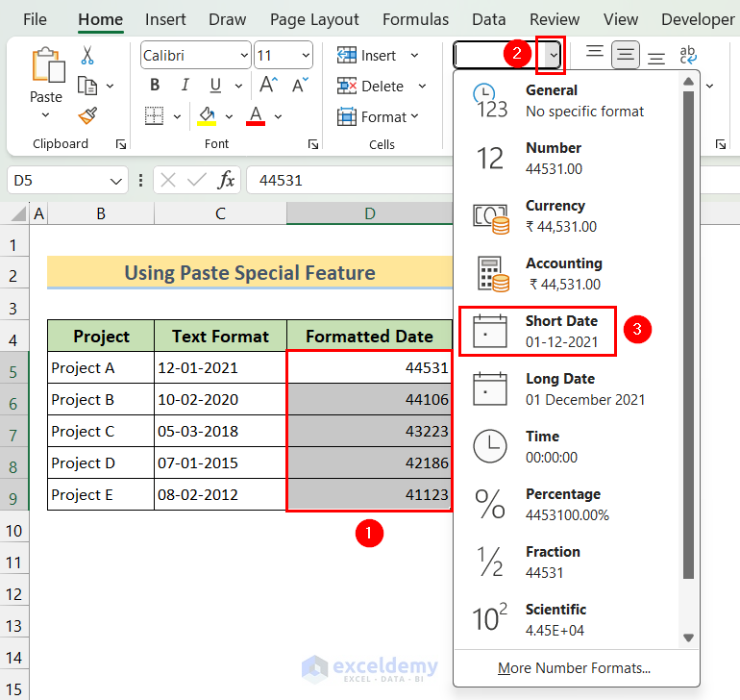The image size is (740, 700).
Task: Switch to the Draw tab
Action: point(228,19)
